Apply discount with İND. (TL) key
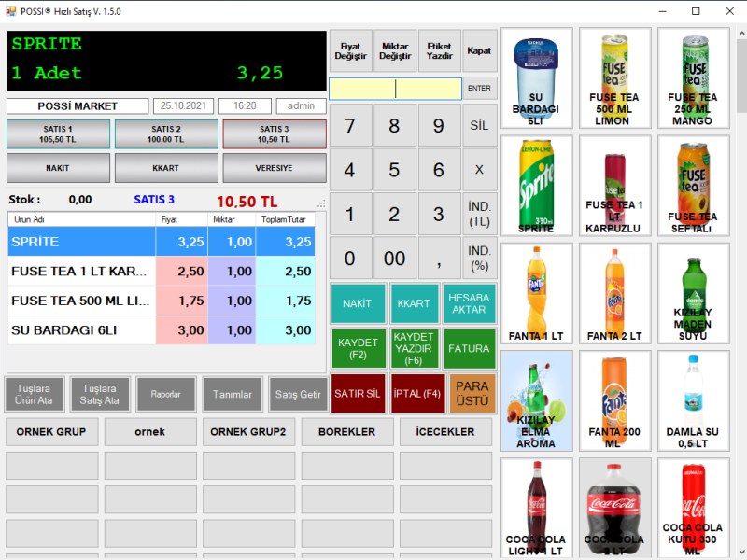The height and width of the screenshot is (560, 747). [479, 215]
